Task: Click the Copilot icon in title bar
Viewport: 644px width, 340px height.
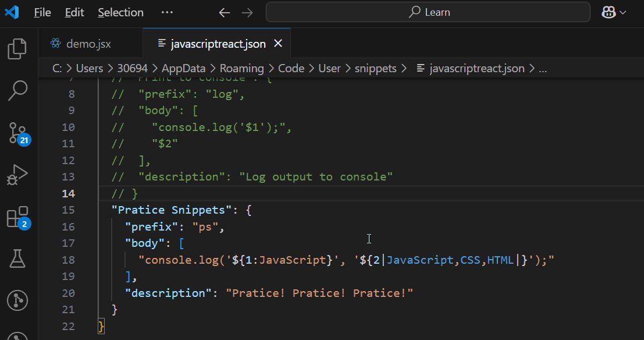Action: pos(609,12)
